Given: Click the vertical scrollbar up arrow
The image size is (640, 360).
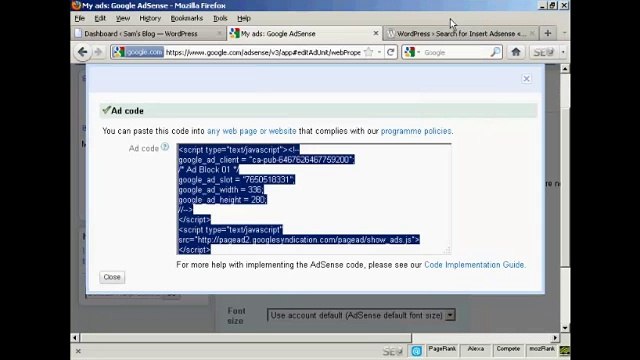Looking at the screenshot, I should click(565, 69).
